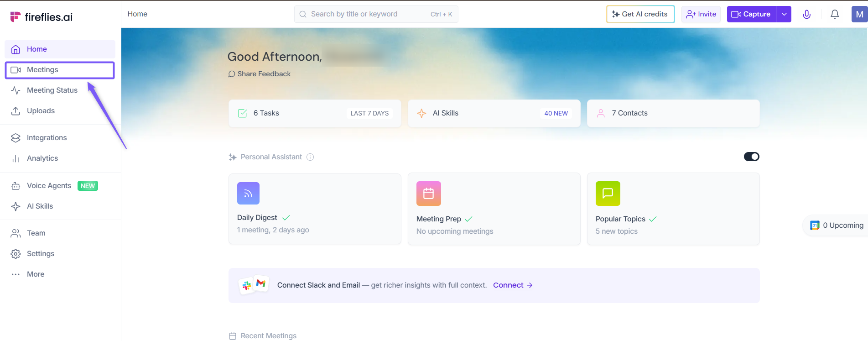Click the AI Skills sidebar item
Screen dimensions: 868x341
point(60,206)
